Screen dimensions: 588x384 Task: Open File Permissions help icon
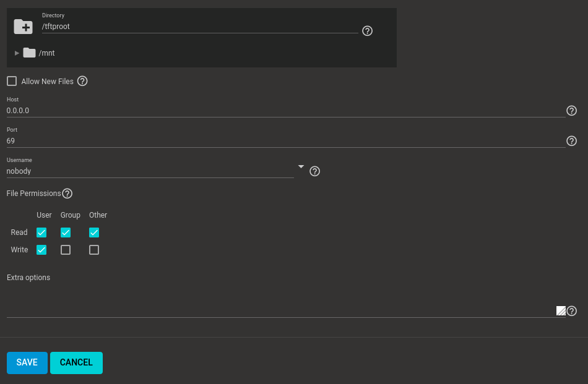[67, 194]
